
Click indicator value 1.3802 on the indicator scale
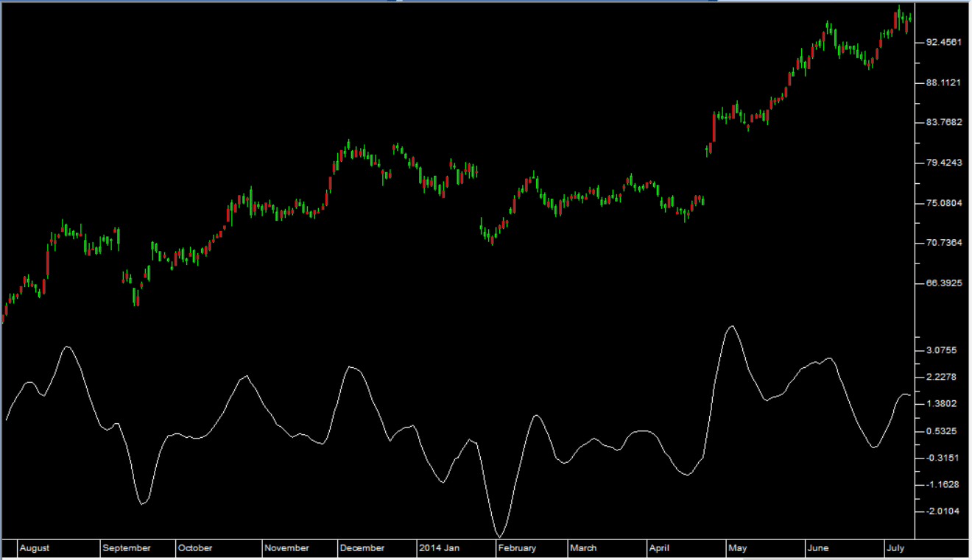942,404
